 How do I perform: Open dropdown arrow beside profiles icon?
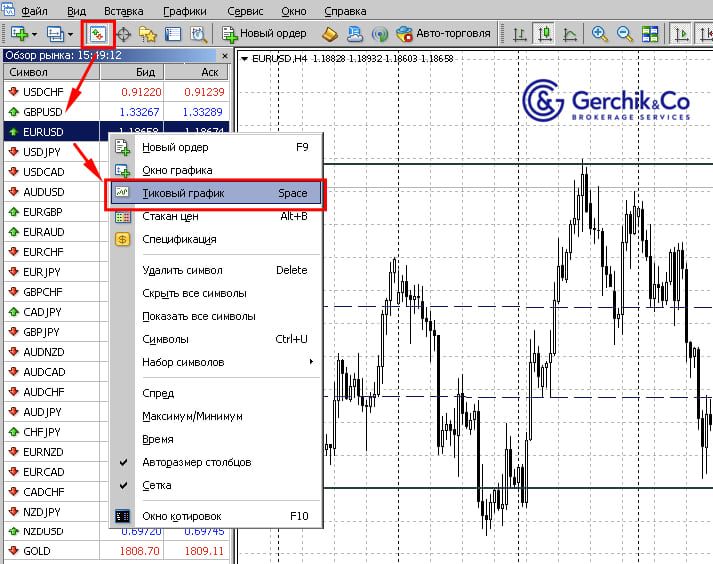tap(70, 34)
